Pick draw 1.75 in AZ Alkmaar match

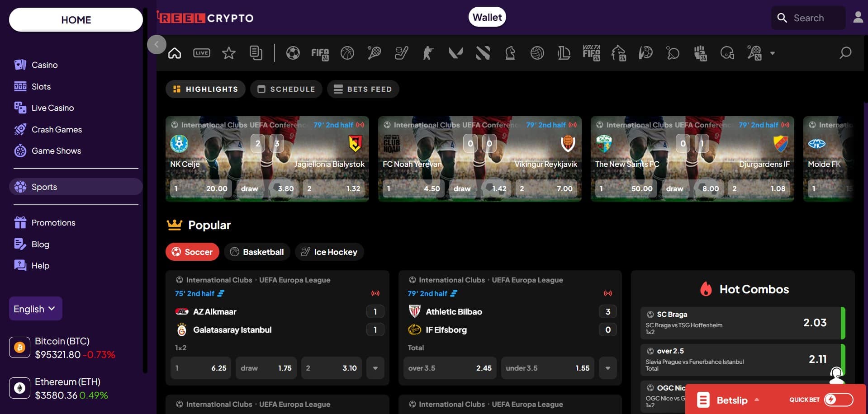(266, 368)
